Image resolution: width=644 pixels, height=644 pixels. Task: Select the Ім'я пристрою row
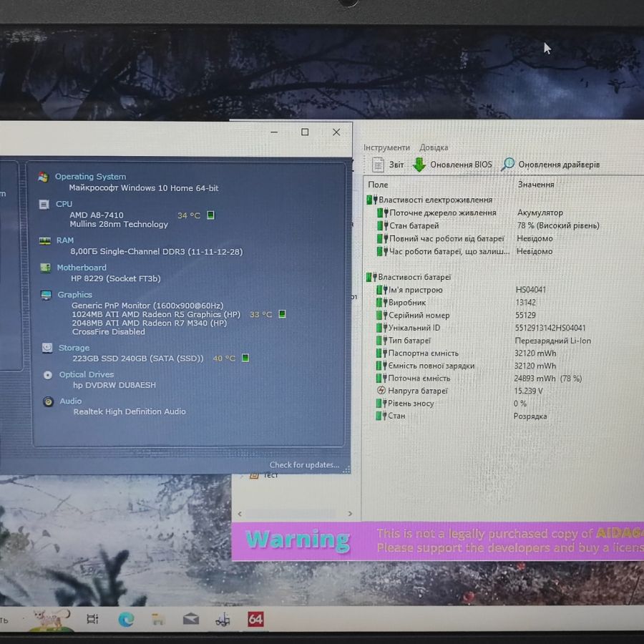coord(462,290)
